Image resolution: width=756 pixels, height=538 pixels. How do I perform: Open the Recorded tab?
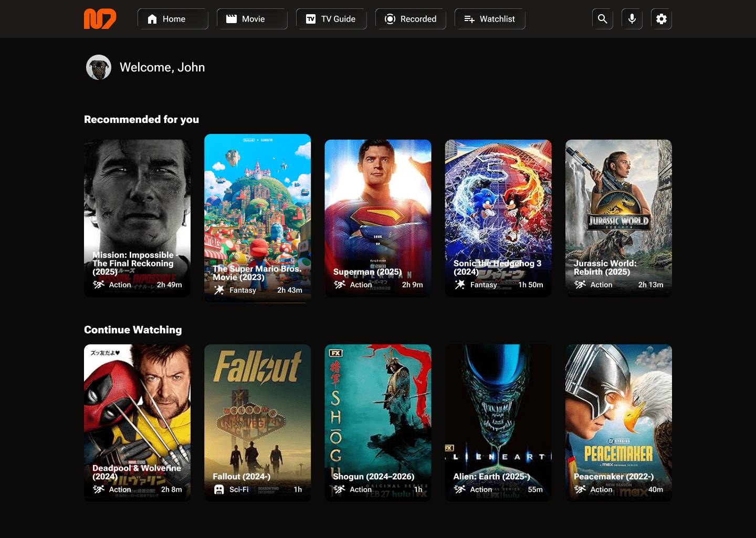click(x=411, y=19)
